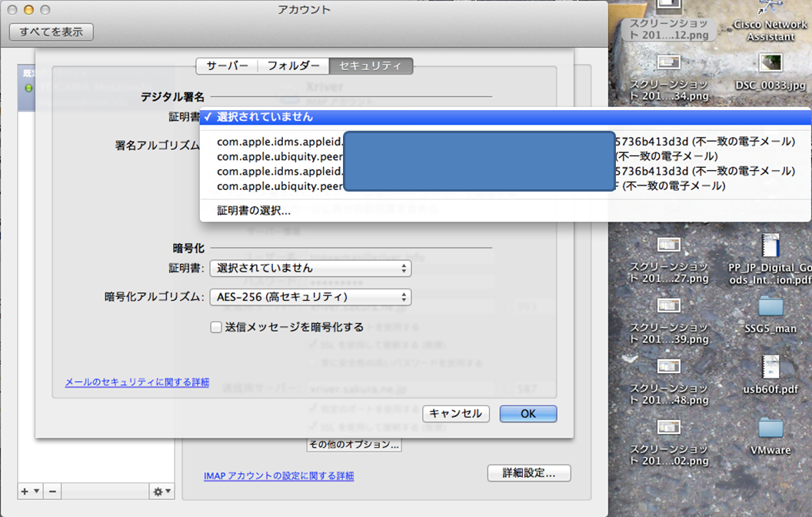Choose 選択されていません in the open certificate menu
Screen dimensions: 812x517
pyautogui.click(x=265, y=117)
